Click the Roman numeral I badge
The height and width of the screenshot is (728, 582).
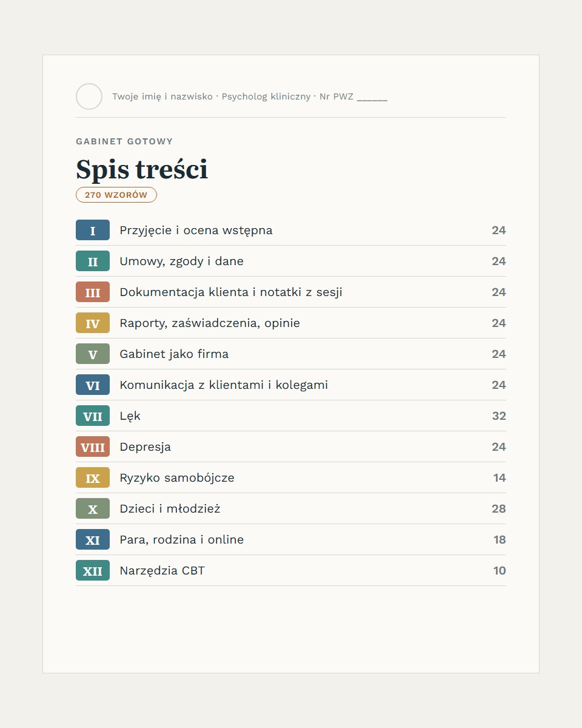[93, 230]
